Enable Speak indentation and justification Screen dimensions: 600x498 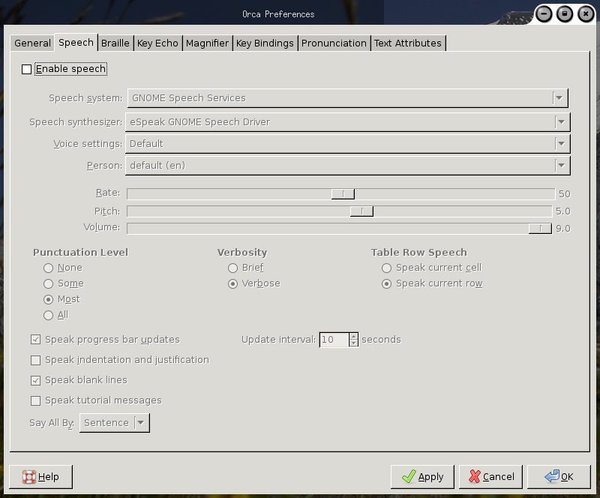point(36,360)
